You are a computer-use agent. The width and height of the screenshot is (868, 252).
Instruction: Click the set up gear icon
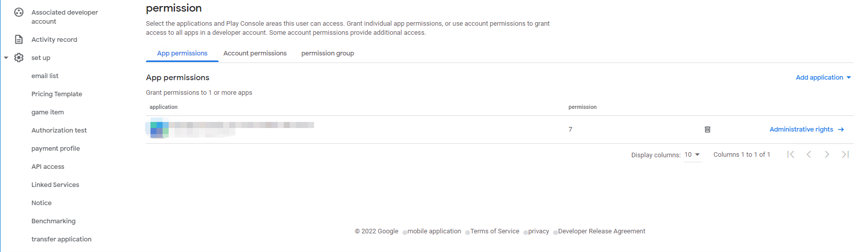19,57
